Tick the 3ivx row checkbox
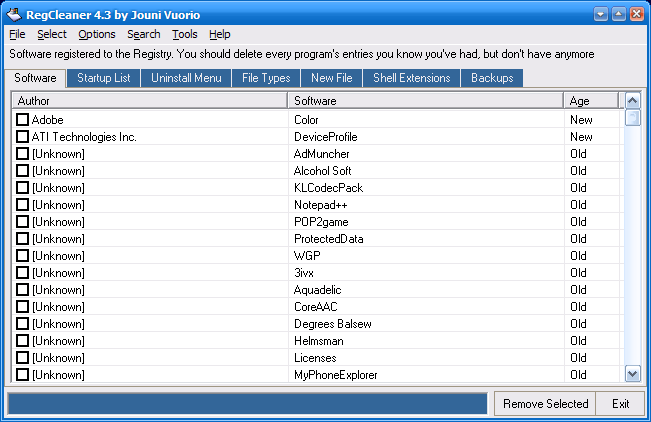The height and width of the screenshot is (422, 651). point(22,273)
